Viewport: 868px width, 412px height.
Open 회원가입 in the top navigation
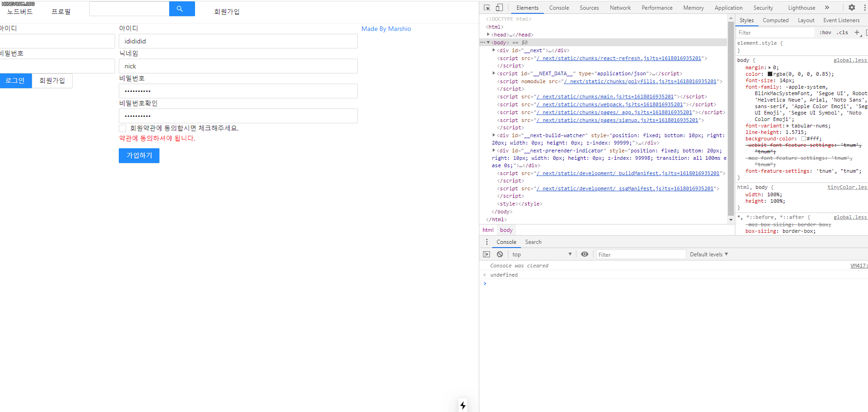click(226, 12)
